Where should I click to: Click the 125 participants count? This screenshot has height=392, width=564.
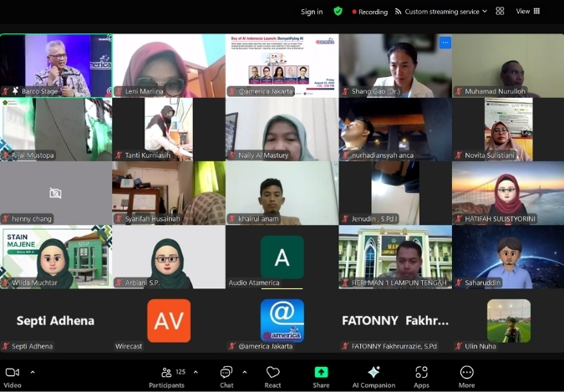pyautogui.click(x=180, y=372)
